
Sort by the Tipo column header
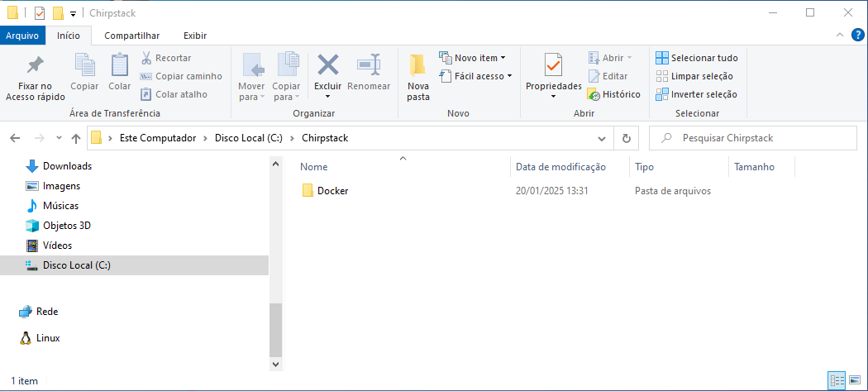point(644,167)
